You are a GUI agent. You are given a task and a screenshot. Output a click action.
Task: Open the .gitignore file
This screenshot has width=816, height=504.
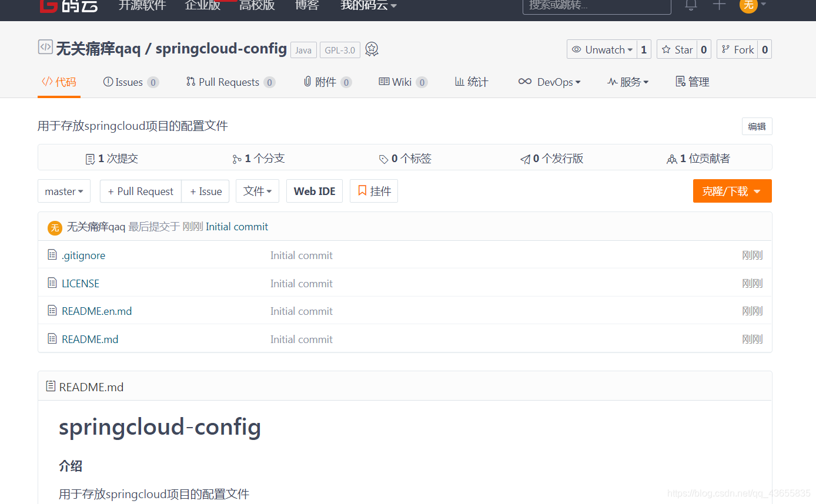[x=83, y=256]
